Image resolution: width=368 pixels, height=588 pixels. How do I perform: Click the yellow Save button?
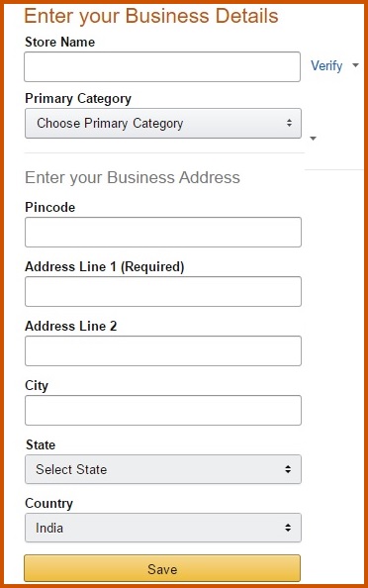pos(162,568)
